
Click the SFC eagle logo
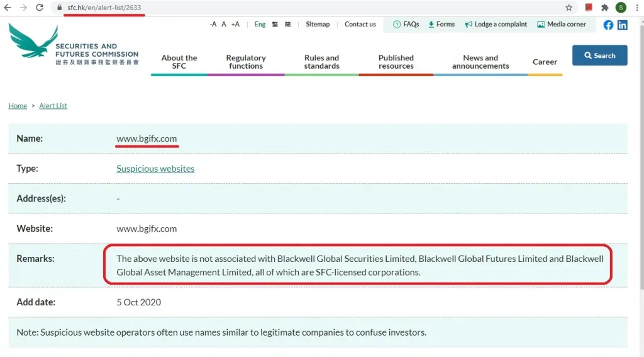click(33, 41)
